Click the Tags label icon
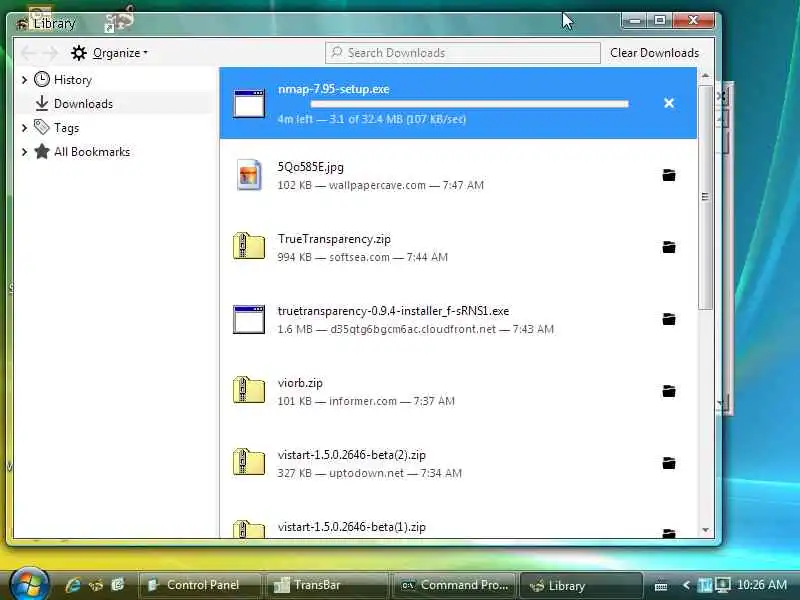This screenshot has width=800, height=600. click(42, 128)
